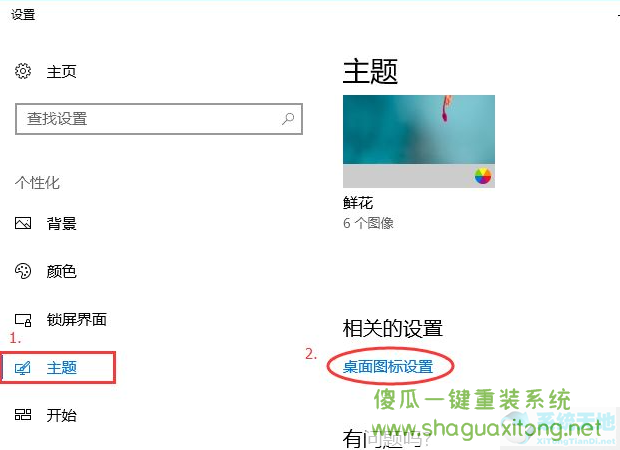620x450 pixels.
Task: Click the 设置 window title
Action: pyautogui.click(x=23, y=15)
